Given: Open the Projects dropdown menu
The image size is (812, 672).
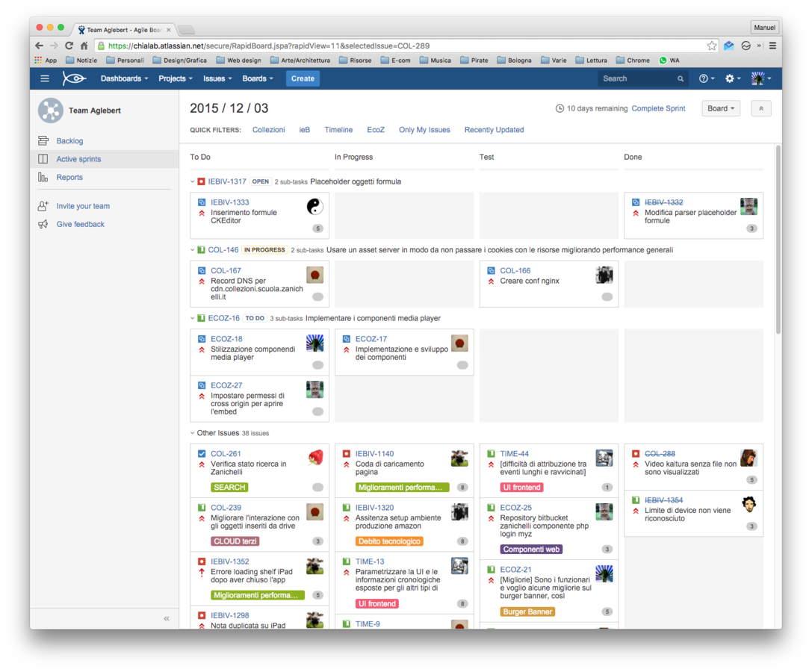Looking at the screenshot, I should click(176, 78).
